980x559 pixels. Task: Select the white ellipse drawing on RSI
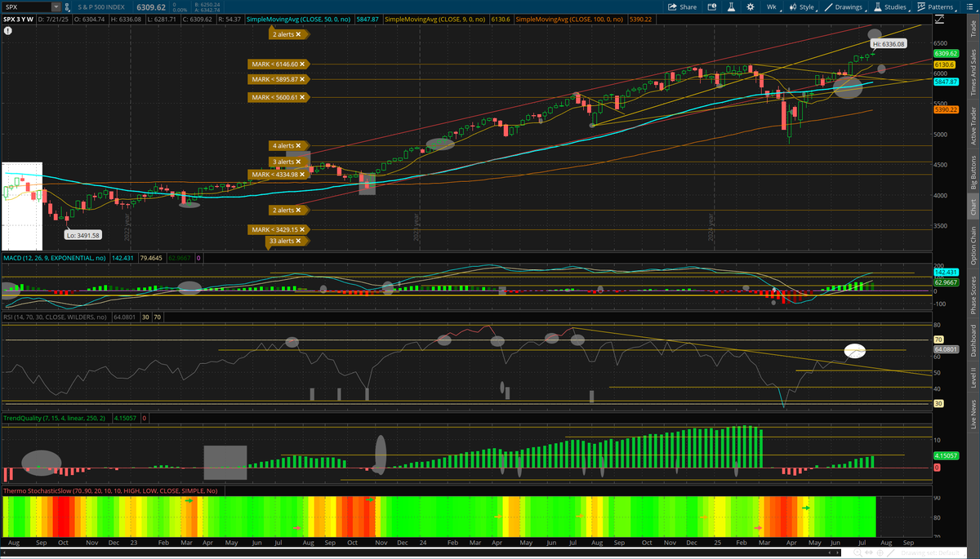point(854,352)
